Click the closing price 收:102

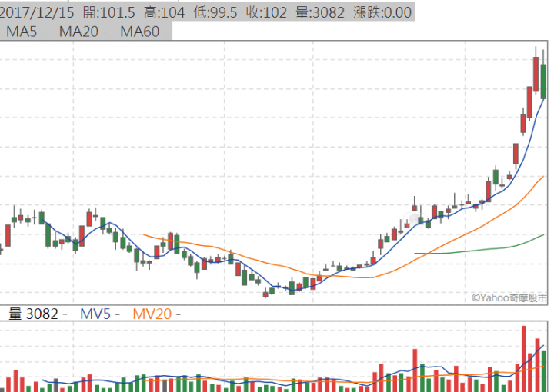tap(266, 13)
